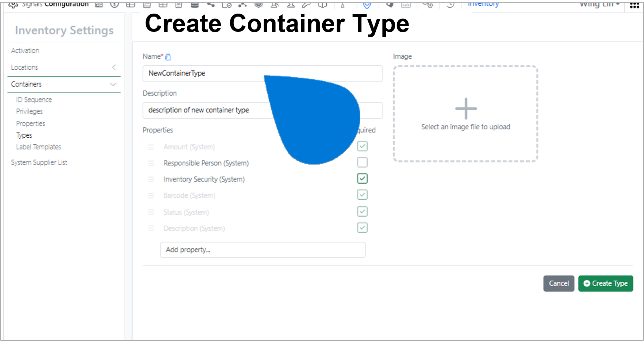
Task: Open the history clock icon in toolbar
Action: click(x=450, y=5)
